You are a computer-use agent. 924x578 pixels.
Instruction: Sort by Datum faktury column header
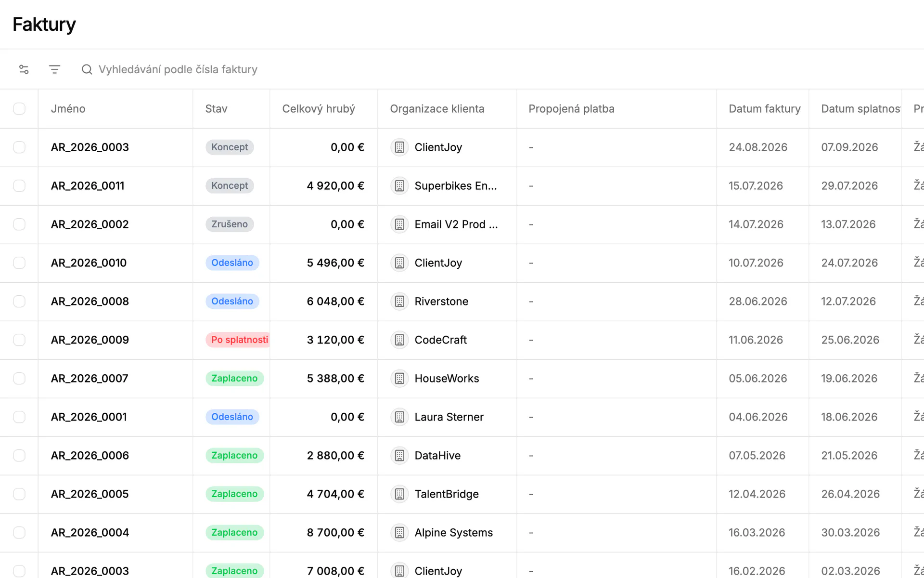coord(765,109)
